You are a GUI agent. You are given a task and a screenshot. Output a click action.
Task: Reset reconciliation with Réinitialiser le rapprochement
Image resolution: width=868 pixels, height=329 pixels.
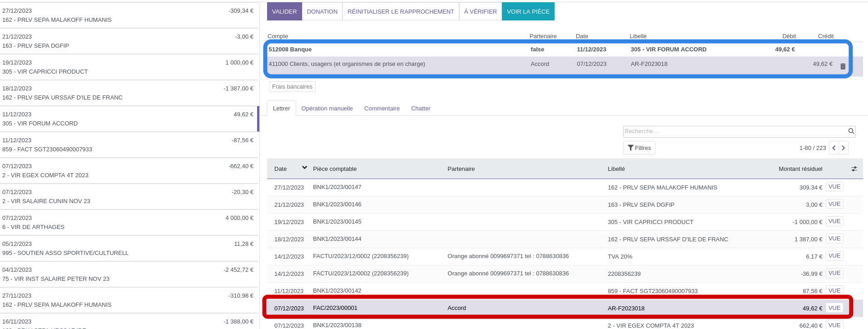point(401,11)
